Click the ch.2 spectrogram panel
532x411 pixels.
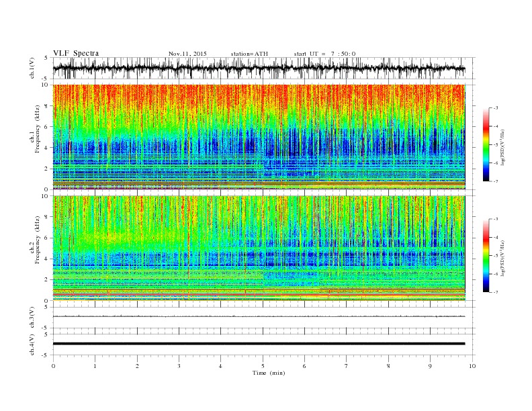pos(259,248)
